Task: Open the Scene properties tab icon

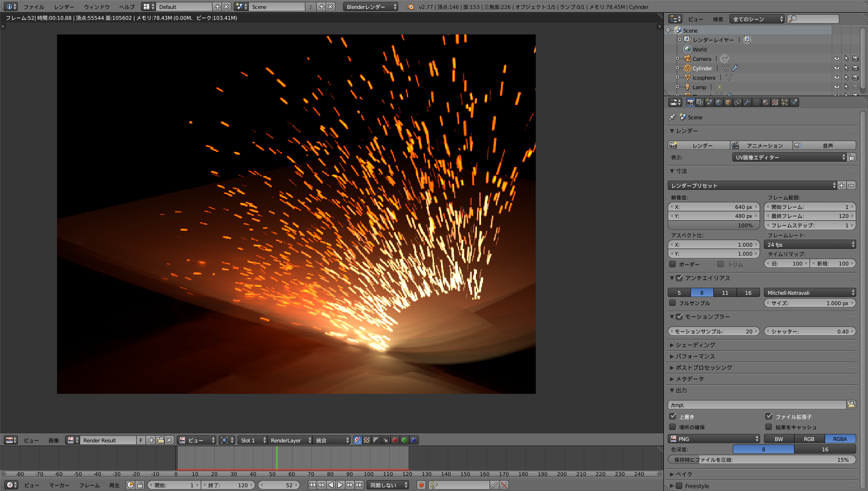Action: pos(709,102)
